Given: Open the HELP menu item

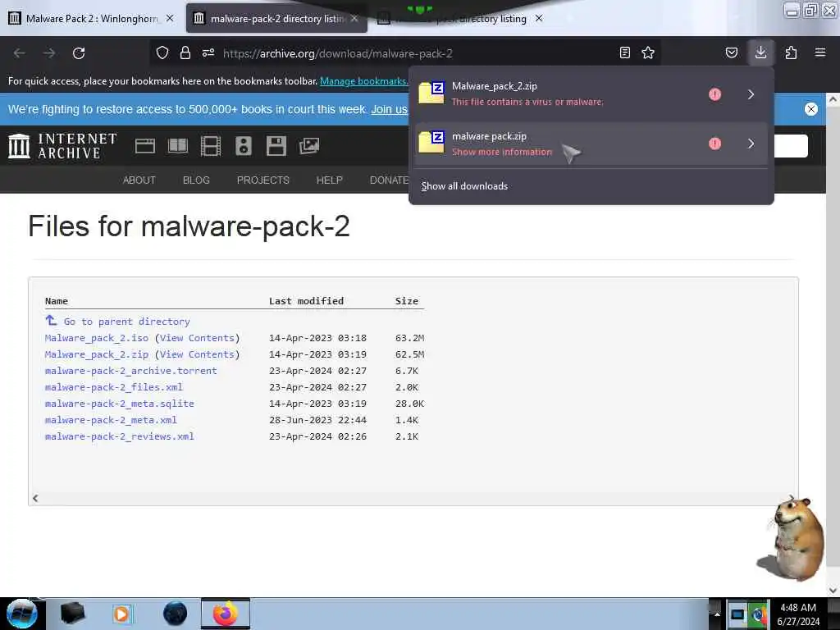Looking at the screenshot, I should (x=330, y=180).
